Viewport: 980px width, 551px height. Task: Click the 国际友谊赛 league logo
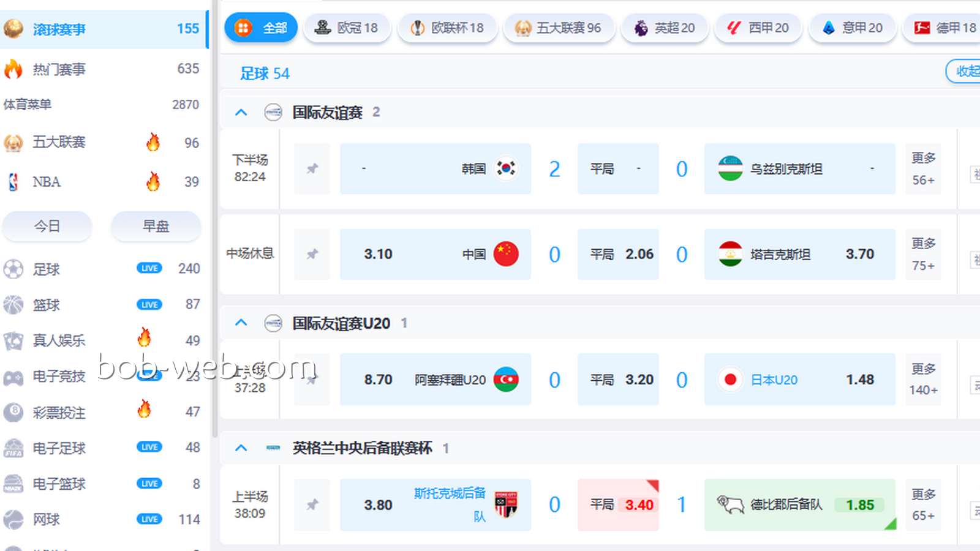[x=273, y=113]
